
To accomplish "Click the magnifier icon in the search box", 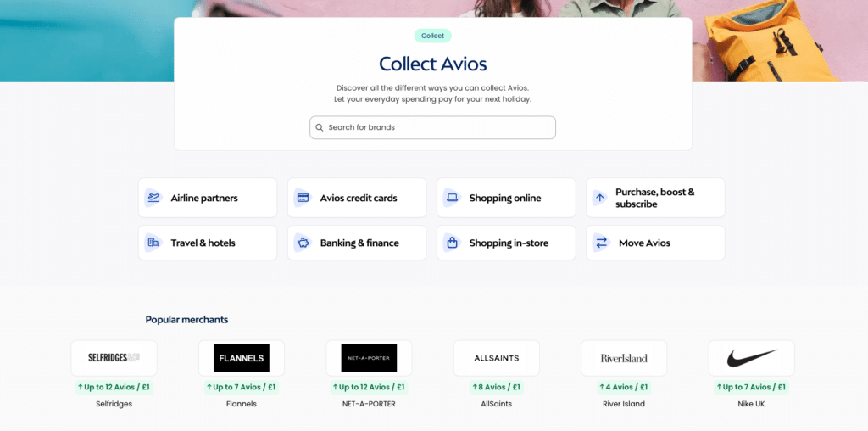I will tap(320, 127).
